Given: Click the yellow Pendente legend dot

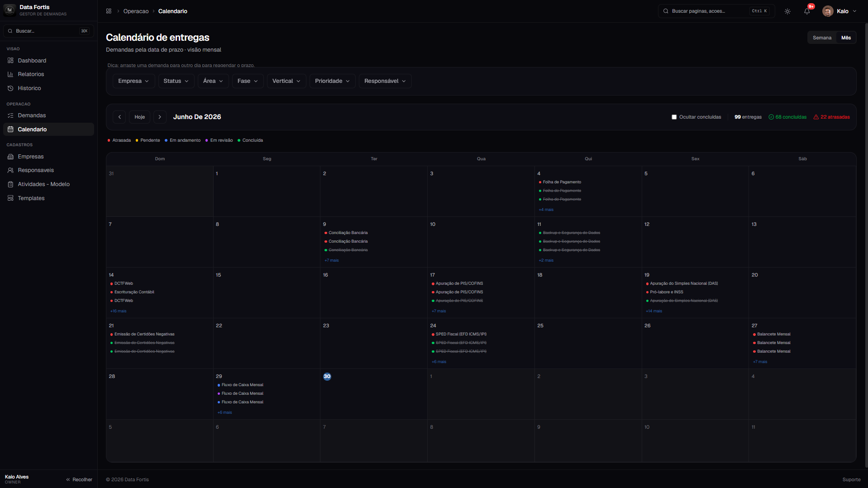Looking at the screenshot, I should pos(137,140).
